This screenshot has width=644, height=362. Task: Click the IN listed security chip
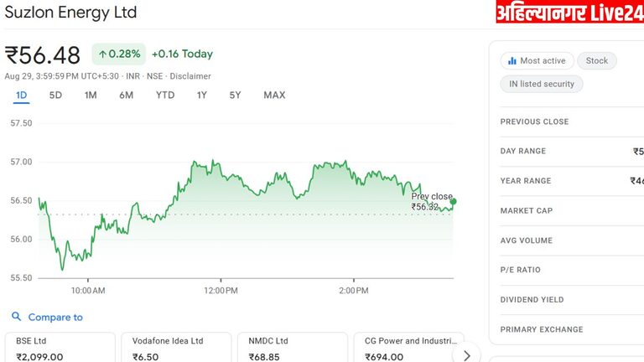[x=542, y=84]
